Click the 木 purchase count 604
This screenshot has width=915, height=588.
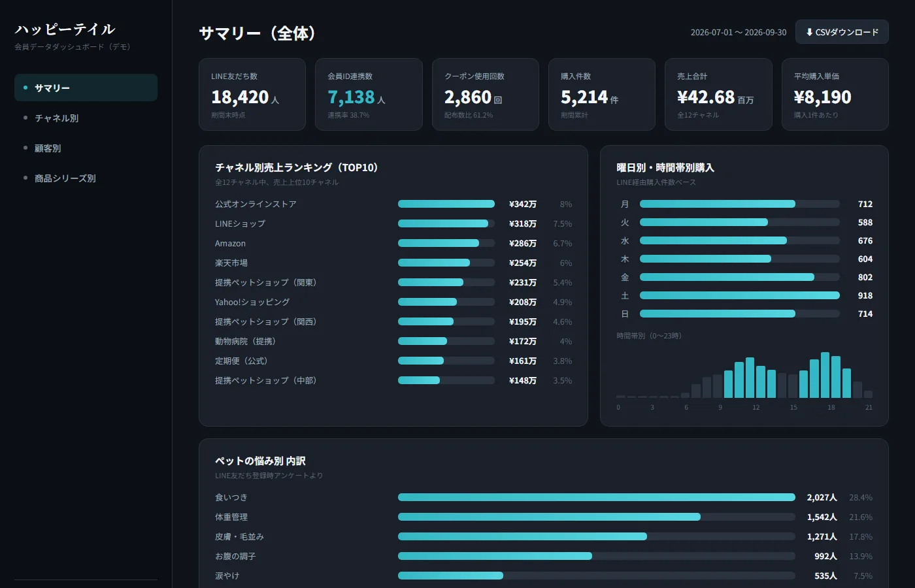[x=865, y=259]
